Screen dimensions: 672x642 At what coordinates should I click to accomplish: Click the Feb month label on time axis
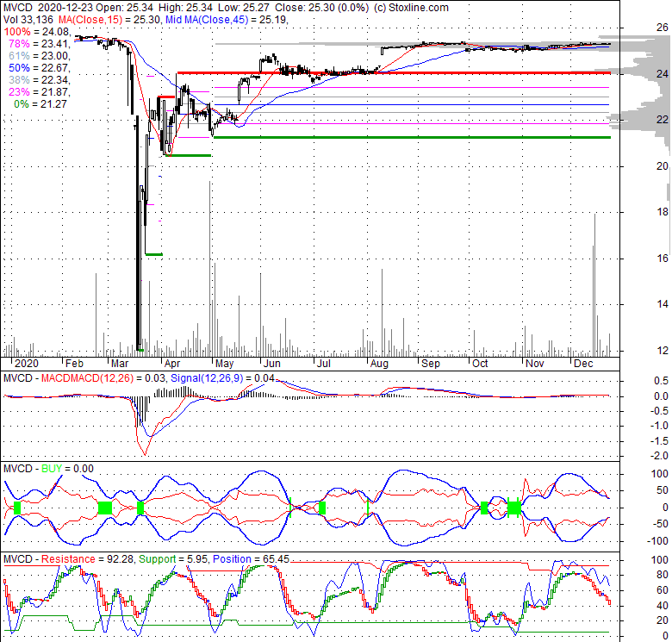point(74,364)
